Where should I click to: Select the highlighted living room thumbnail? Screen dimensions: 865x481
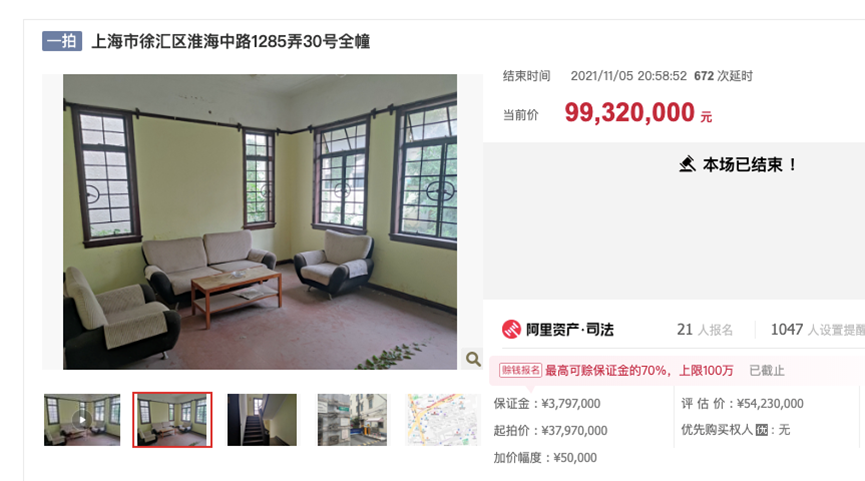coord(172,420)
